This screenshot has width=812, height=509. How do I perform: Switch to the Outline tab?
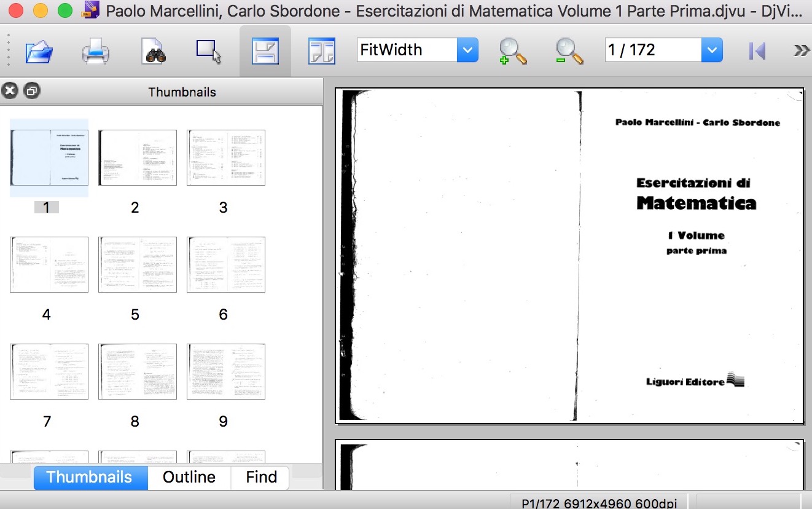pyautogui.click(x=189, y=477)
